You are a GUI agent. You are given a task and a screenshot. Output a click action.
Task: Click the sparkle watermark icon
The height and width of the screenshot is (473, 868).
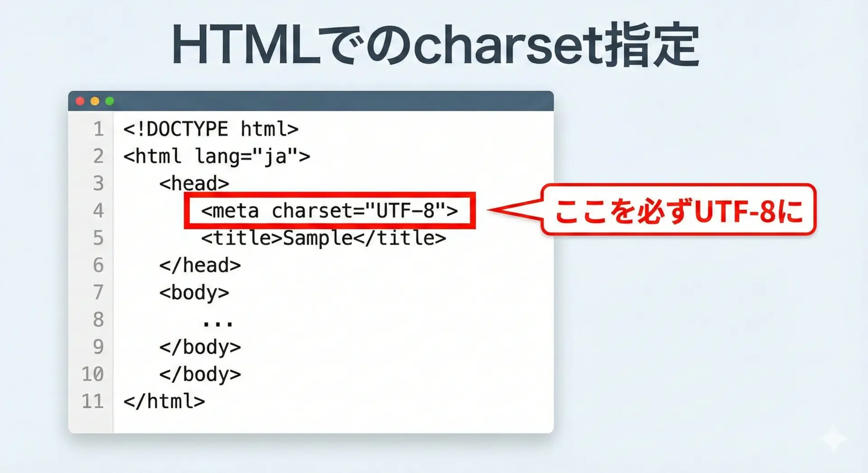[x=834, y=438]
